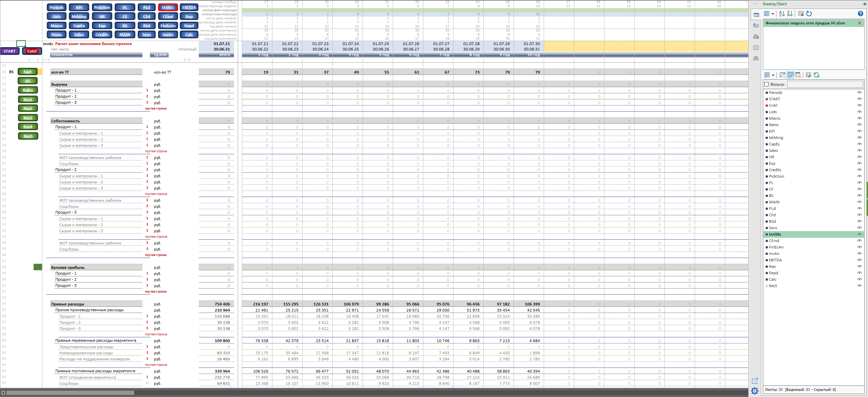Image resolution: width=868 pixels, height=397 pixels.
Task: Click the settings gear icon at bottom
Action: point(754,391)
